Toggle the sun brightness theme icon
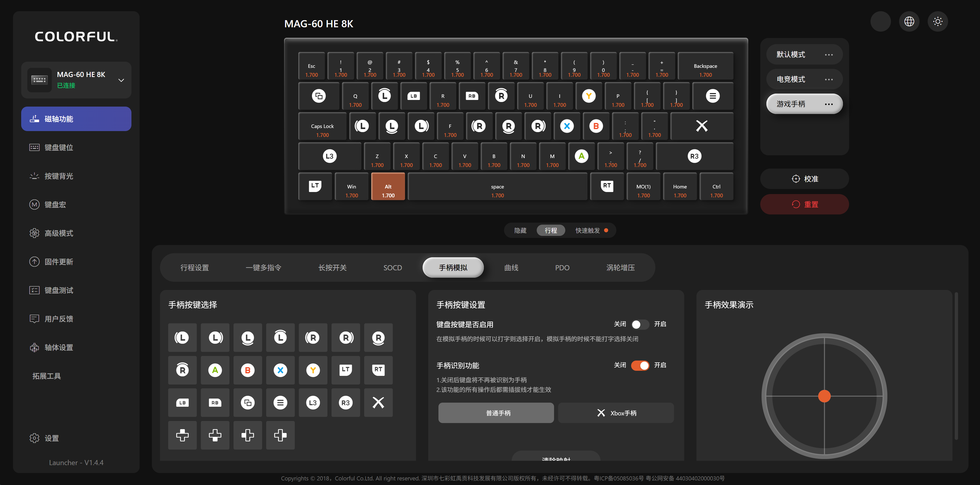This screenshot has height=485, width=980. click(x=937, y=22)
